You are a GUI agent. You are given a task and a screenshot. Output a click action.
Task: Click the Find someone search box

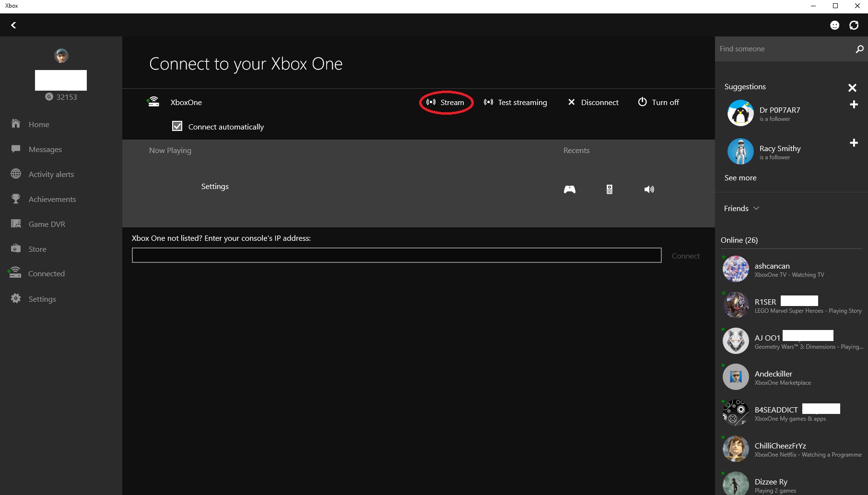tap(784, 49)
